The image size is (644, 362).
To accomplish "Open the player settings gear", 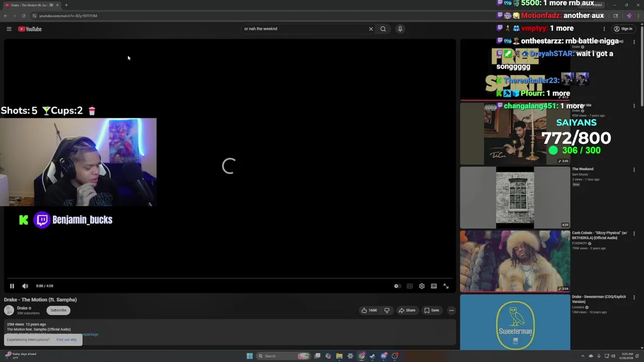I will point(422,286).
